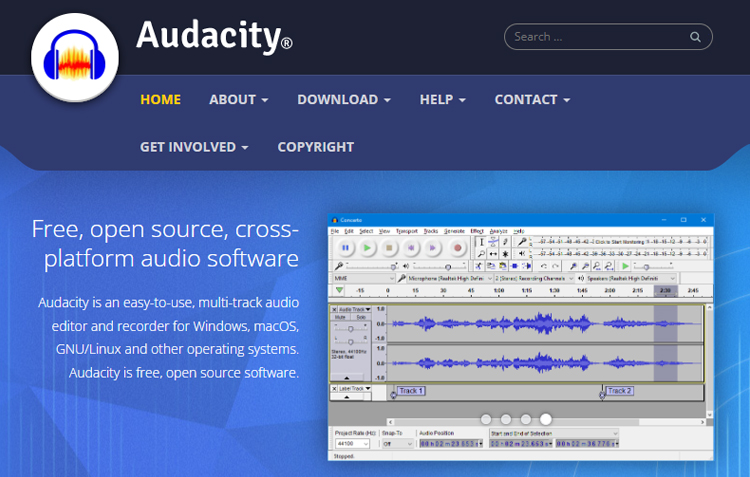This screenshot has width=750, height=477.
Task: Open the GET INVOLVED dropdown
Action: [x=194, y=147]
